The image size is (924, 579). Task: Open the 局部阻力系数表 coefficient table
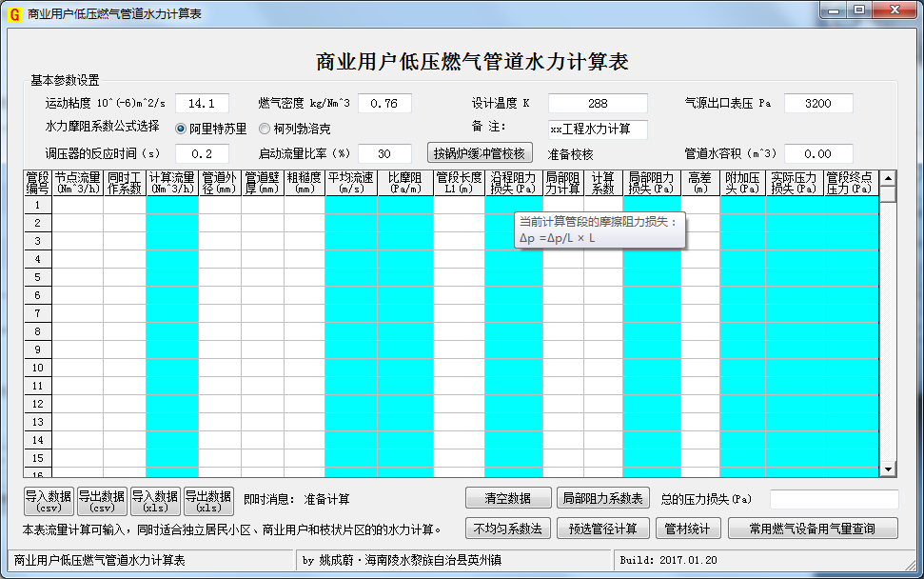coord(601,497)
